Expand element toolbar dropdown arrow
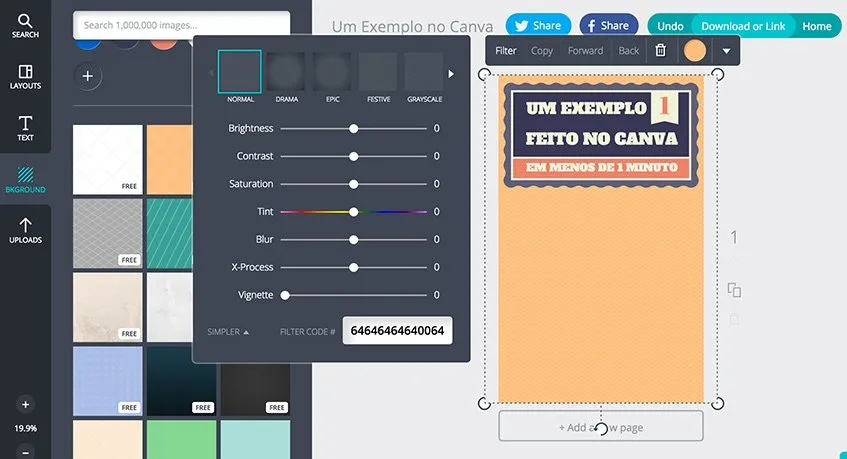The width and height of the screenshot is (847, 459). coord(726,51)
